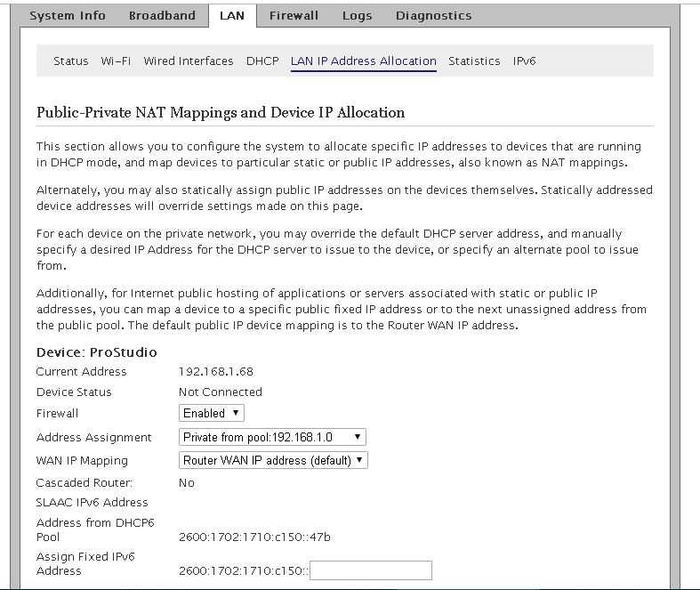The width and height of the screenshot is (700, 590).
Task: Click the Status sub-navigation link
Action: (x=71, y=61)
